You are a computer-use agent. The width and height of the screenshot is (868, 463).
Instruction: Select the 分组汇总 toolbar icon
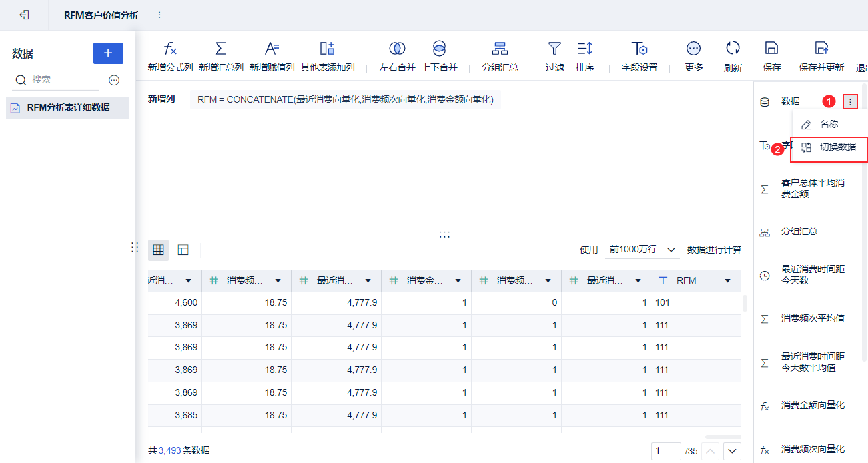pyautogui.click(x=500, y=49)
